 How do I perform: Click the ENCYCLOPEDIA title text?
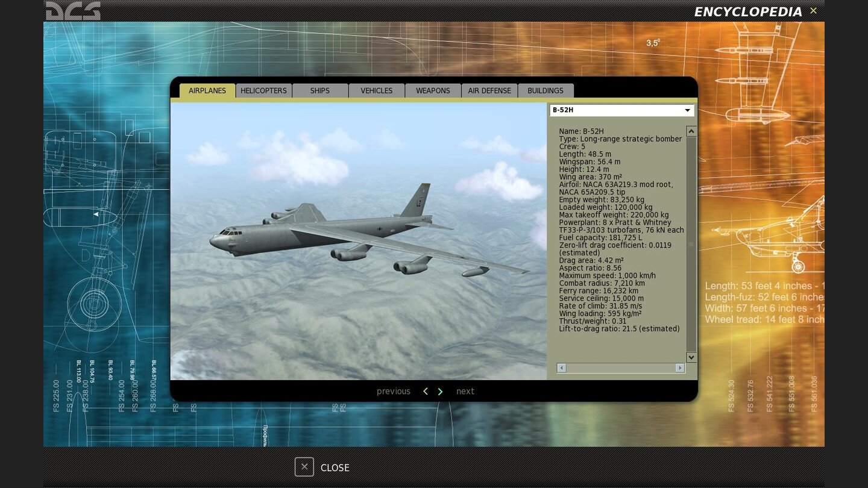coord(748,12)
